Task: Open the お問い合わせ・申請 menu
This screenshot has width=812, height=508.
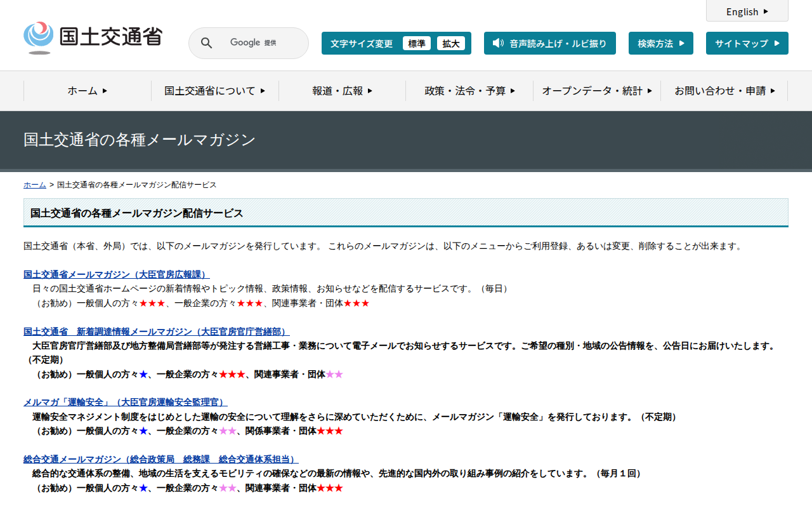Action: coord(724,91)
